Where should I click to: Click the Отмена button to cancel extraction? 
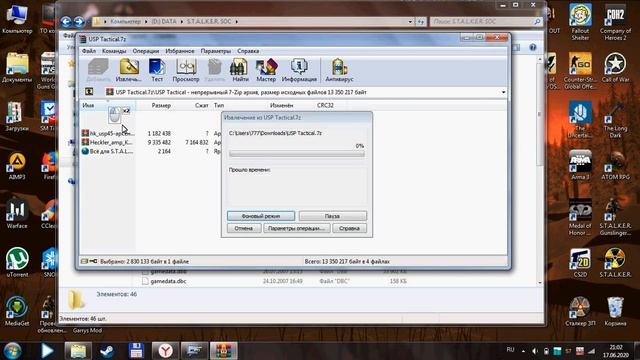244,228
